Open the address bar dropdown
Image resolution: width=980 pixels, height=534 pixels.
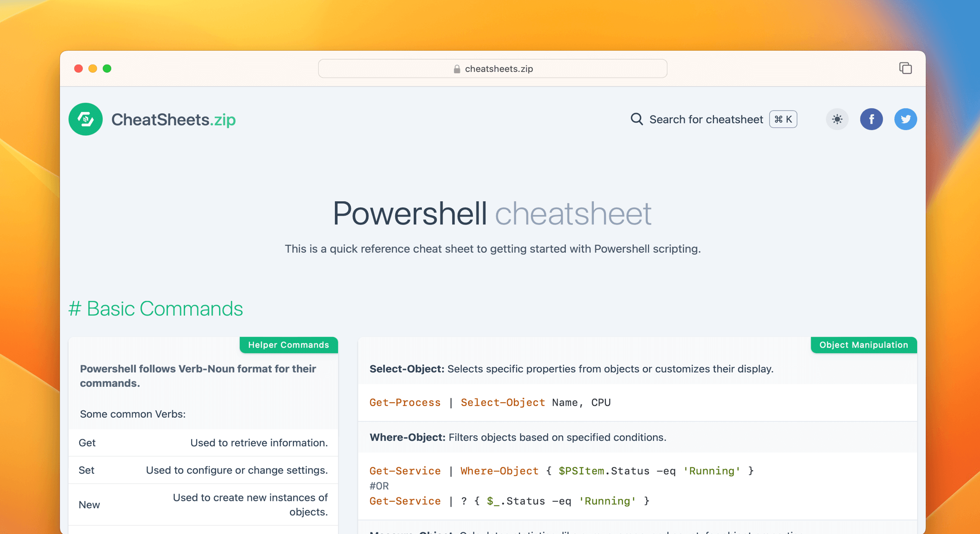(492, 68)
